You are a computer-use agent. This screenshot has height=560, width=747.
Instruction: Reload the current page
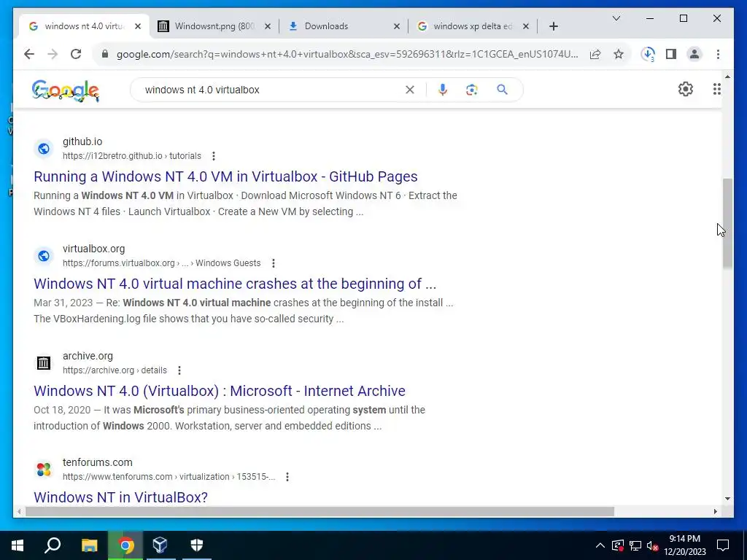(x=76, y=54)
